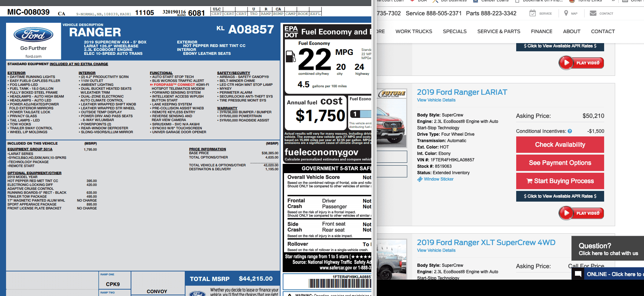
Task: Click View Vehicle Details under Ranger LARIAT
Action: point(436,100)
